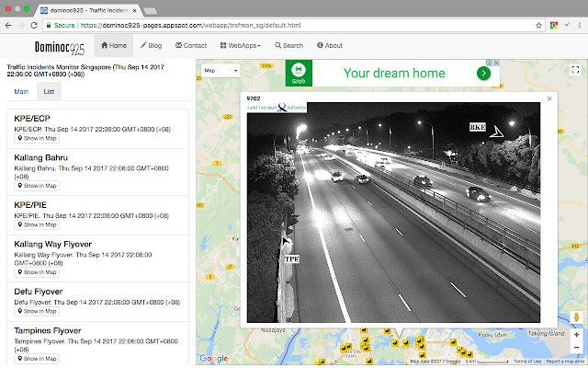This screenshot has width=588, height=368.
Task: Open the Chrome menu with three dots
Action: point(580,25)
